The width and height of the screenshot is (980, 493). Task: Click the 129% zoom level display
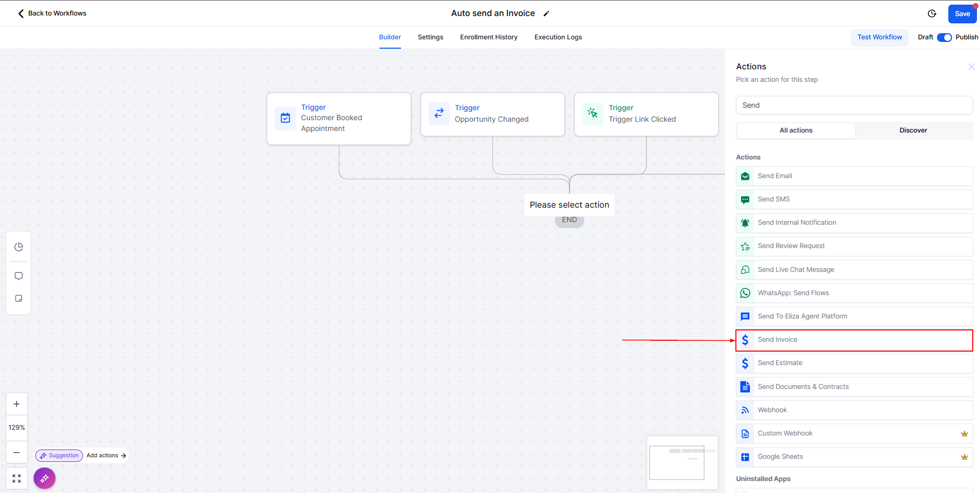[x=17, y=428]
